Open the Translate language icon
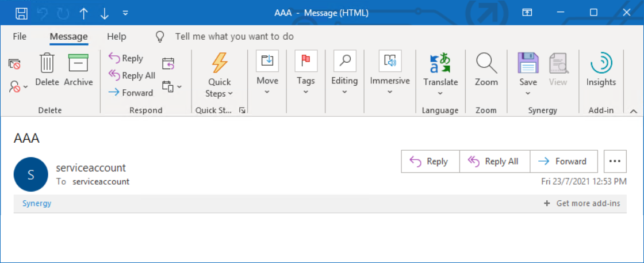The height and width of the screenshot is (263, 644). [440, 63]
